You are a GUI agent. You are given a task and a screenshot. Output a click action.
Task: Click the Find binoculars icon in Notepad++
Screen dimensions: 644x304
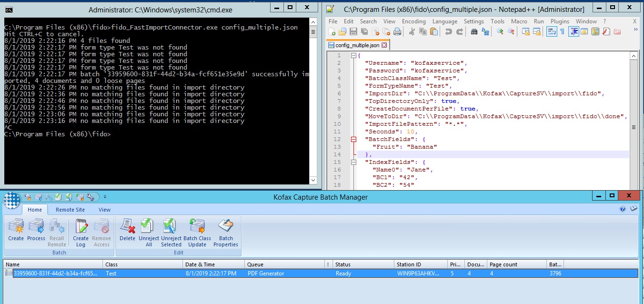click(474, 31)
